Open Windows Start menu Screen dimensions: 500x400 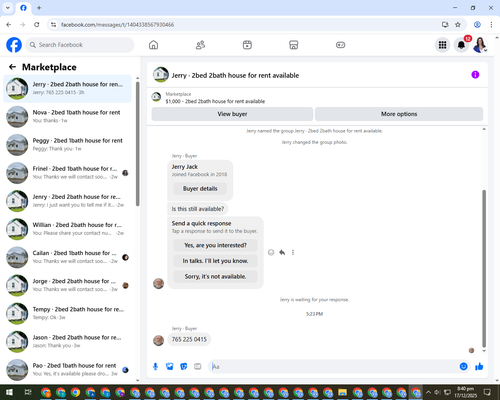(9, 392)
